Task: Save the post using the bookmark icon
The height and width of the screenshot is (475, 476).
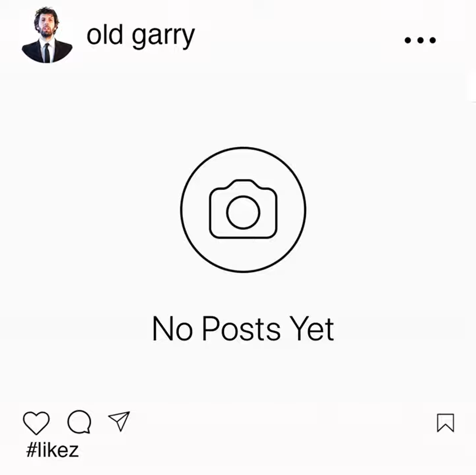Action: pyautogui.click(x=445, y=422)
